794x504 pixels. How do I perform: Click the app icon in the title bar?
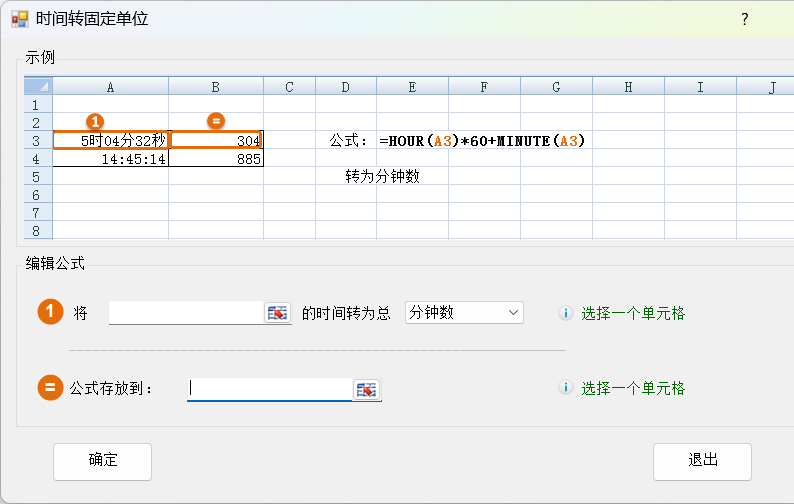pos(19,19)
